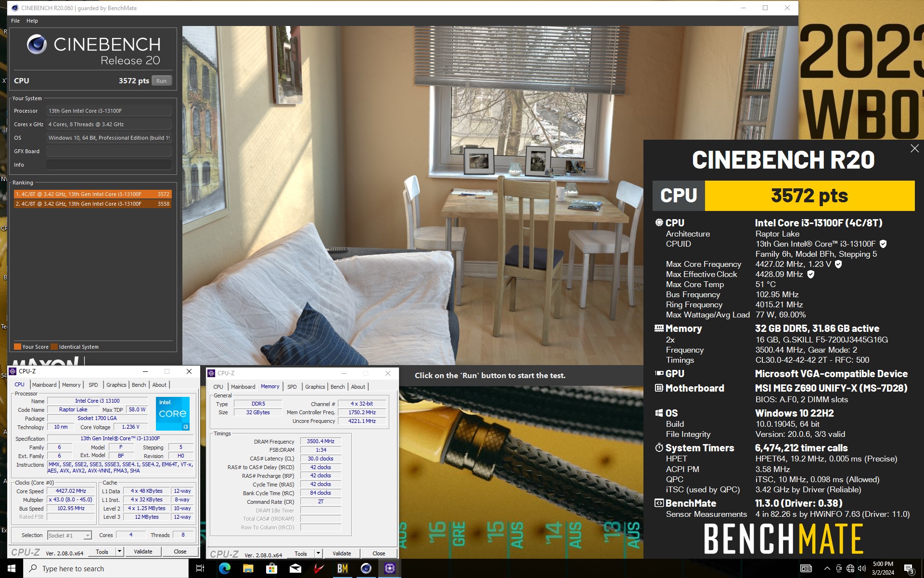
Task: Switch to Graphics tab in left CPU-Z
Action: click(x=116, y=384)
